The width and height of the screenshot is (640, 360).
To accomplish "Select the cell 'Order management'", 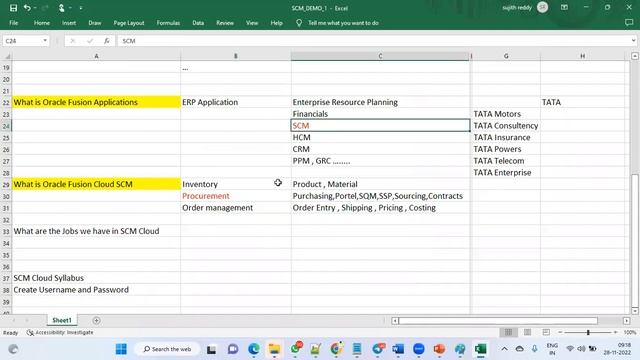I will (236, 208).
